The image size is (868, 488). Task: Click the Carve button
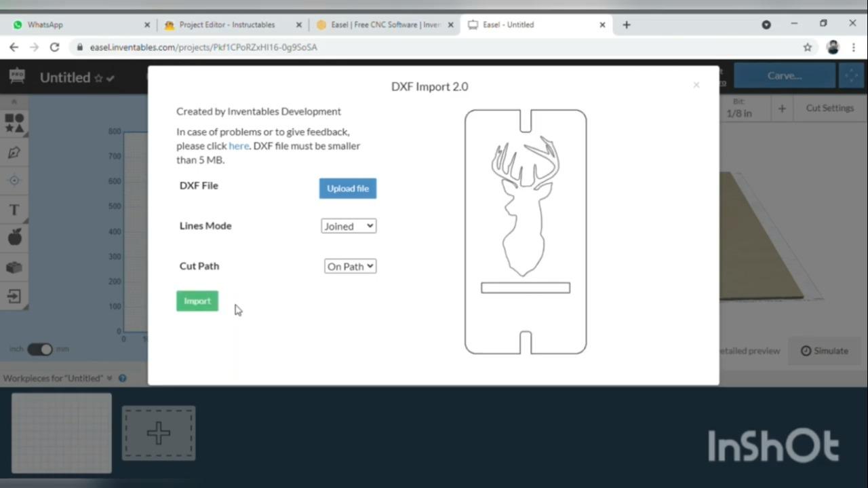tap(785, 76)
